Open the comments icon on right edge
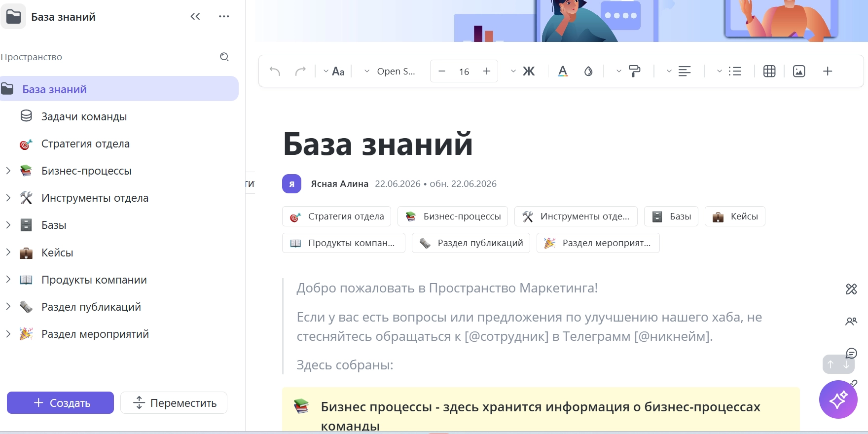The height and width of the screenshot is (434, 868). point(851,353)
